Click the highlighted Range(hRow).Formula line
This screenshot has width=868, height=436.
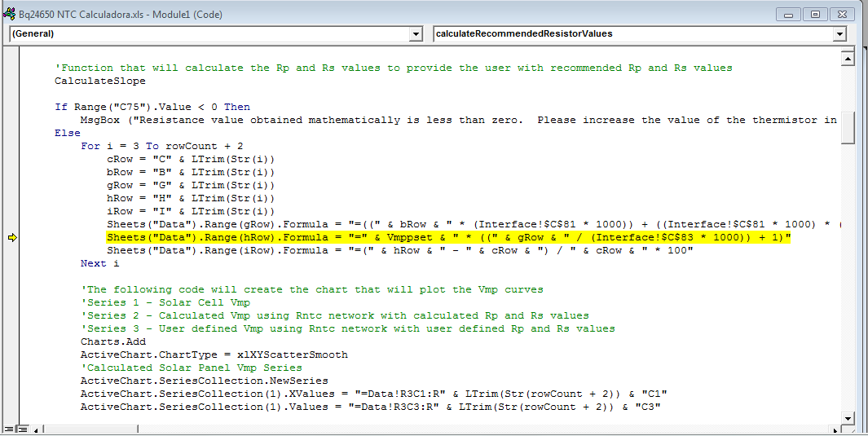(449, 237)
